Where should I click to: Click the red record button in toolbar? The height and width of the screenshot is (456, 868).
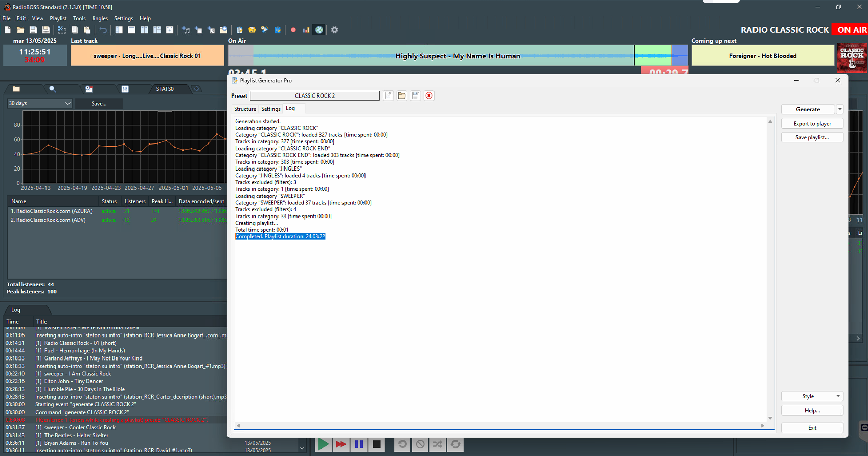[293, 30]
